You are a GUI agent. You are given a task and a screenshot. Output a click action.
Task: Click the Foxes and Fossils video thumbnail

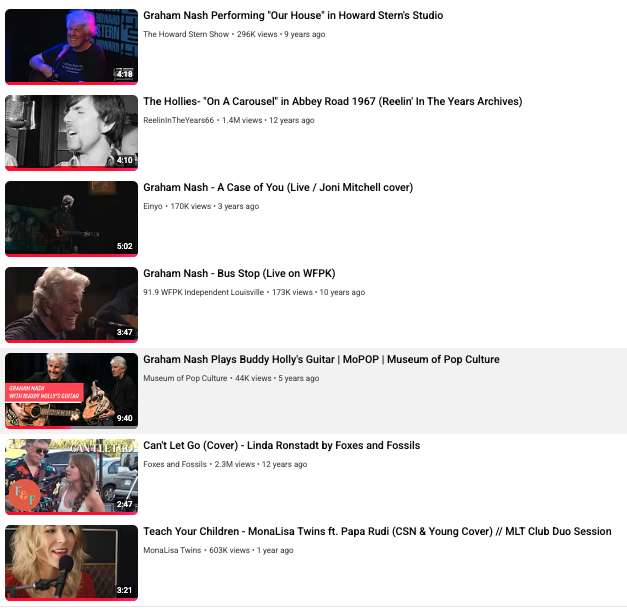pyautogui.click(x=71, y=477)
